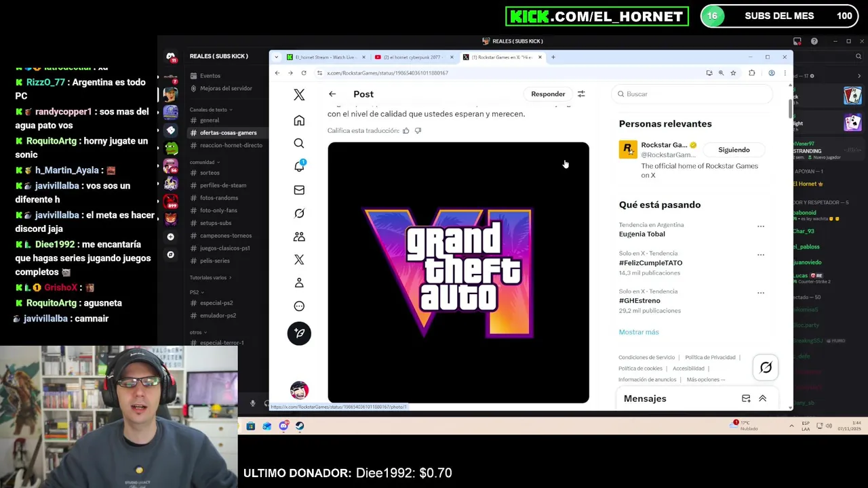Open options for #FelizCumpleTATO trend
The height and width of the screenshot is (488, 868).
(x=761, y=255)
